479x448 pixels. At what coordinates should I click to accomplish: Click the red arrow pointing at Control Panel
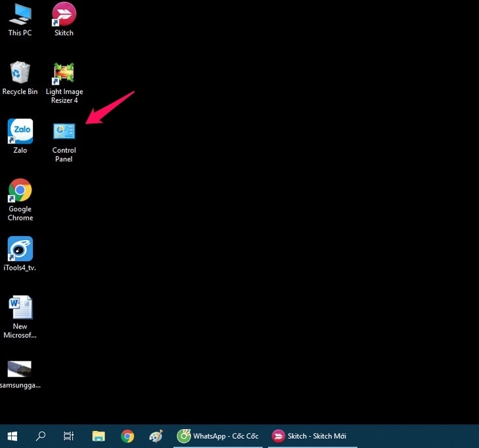click(x=110, y=107)
